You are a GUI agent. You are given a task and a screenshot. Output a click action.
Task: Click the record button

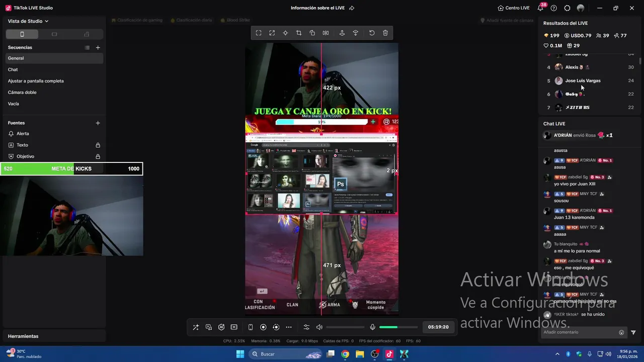[x=263, y=327]
